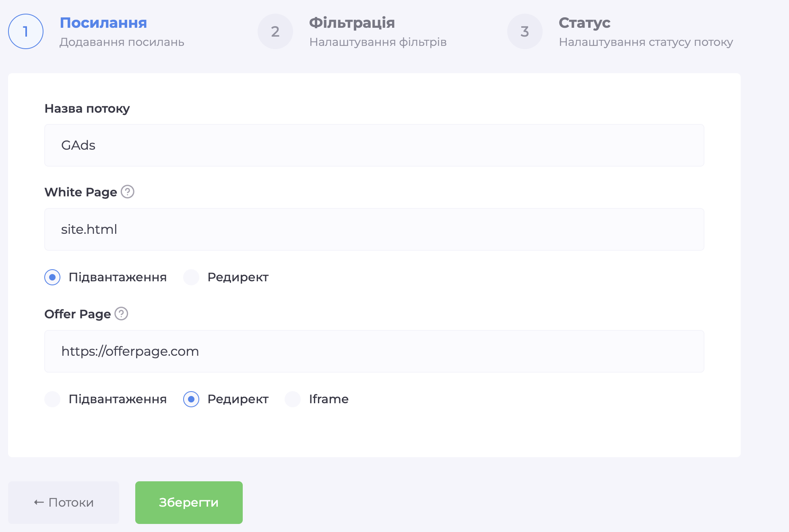Select Iframe option for Offer Page
The width and height of the screenshot is (789, 532).
[x=293, y=399]
